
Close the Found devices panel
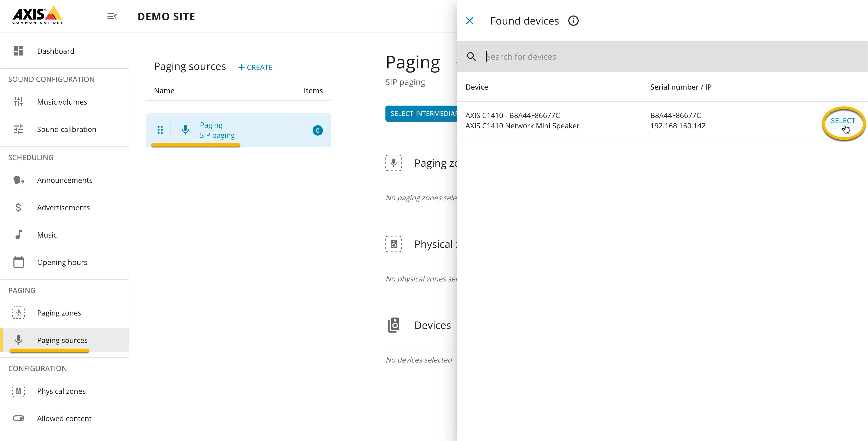(469, 21)
